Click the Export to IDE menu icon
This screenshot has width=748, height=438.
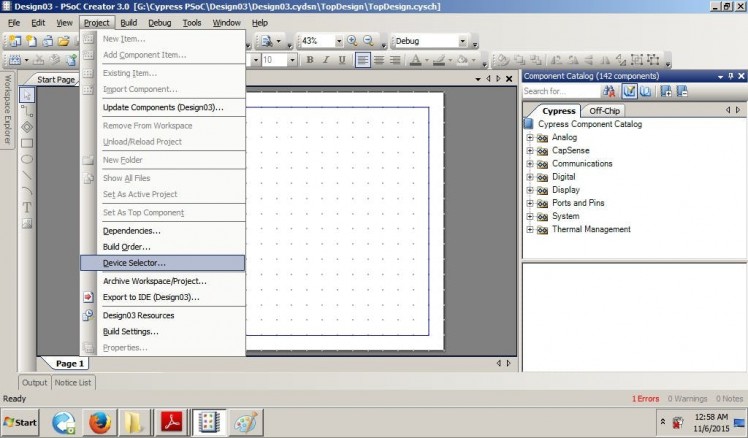(88, 297)
